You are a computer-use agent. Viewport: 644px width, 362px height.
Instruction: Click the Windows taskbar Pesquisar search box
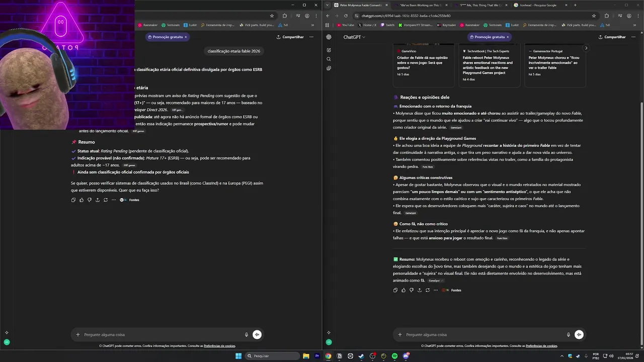click(273, 356)
